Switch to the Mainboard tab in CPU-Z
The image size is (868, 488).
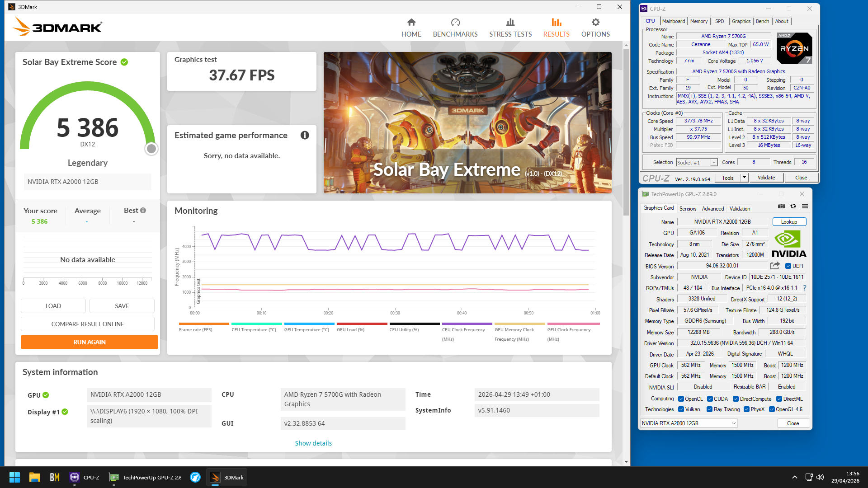click(673, 21)
